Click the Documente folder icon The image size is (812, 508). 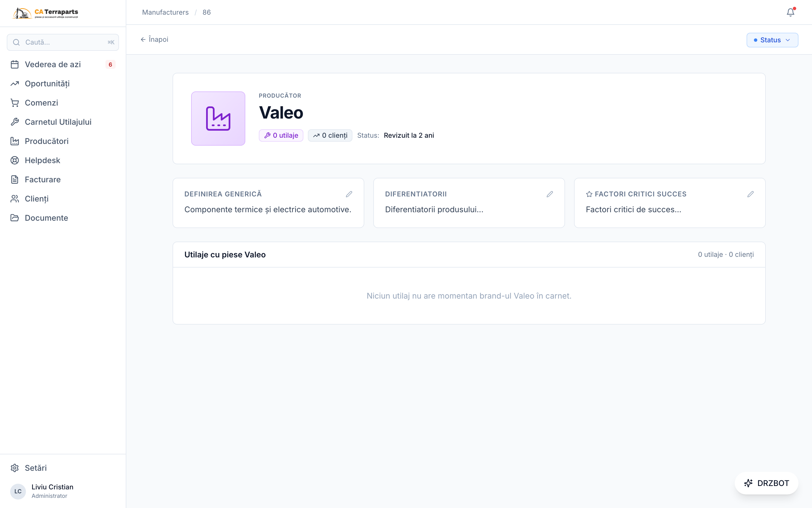pos(14,218)
